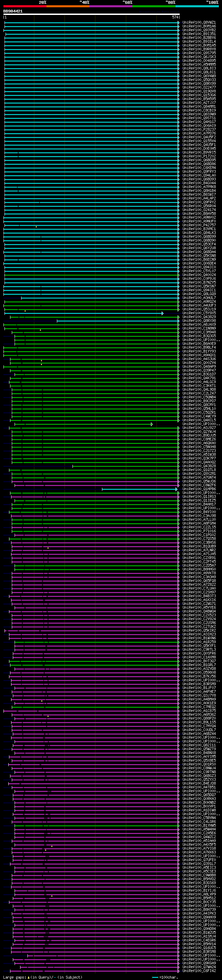Select hit label UniRef100_P71016

(x=199, y=531)
